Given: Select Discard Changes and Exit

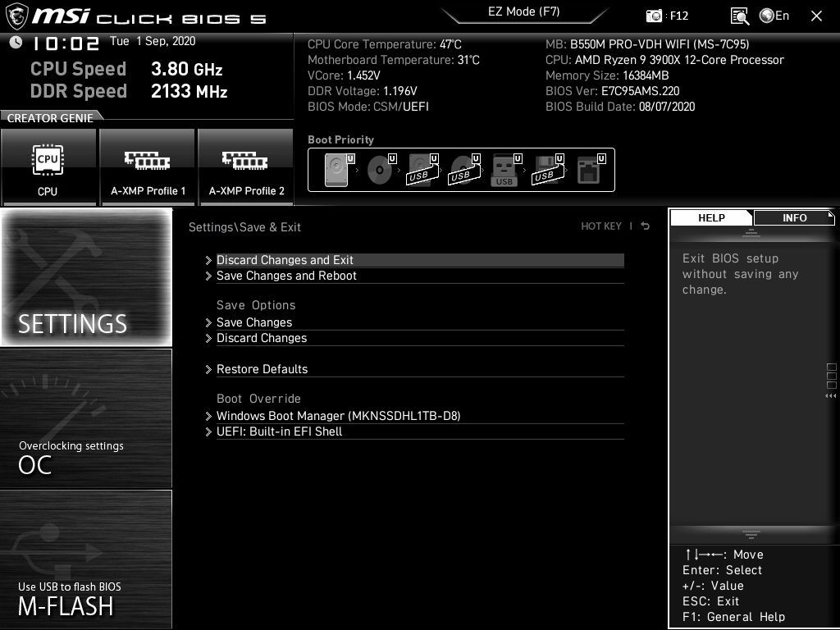Looking at the screenshot, I should (420, 260).
